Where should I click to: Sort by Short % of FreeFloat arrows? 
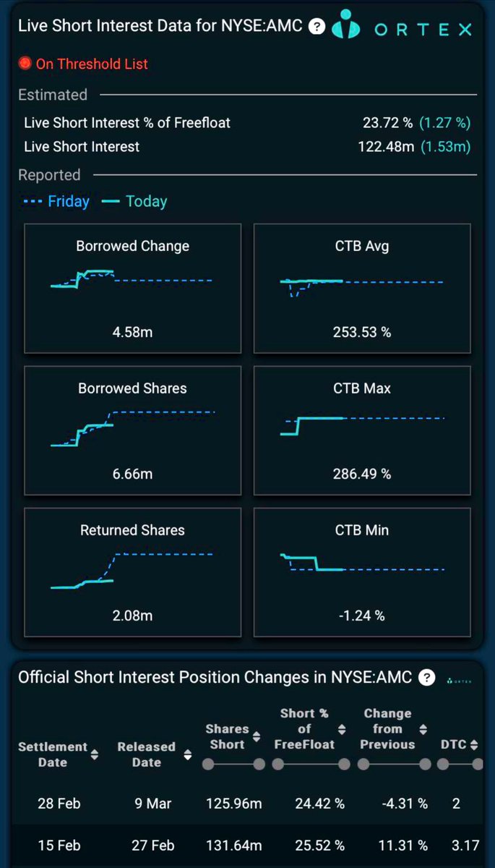click(x=342, y=729)
